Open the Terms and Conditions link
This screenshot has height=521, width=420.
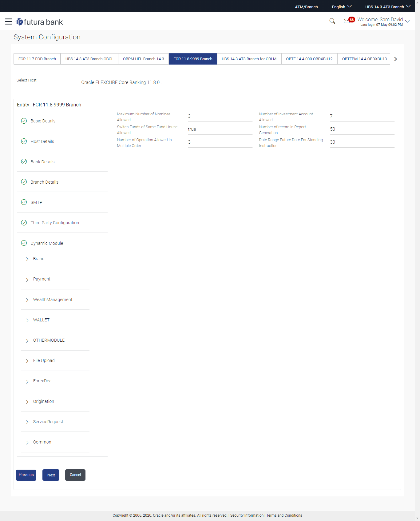[284, 515]
